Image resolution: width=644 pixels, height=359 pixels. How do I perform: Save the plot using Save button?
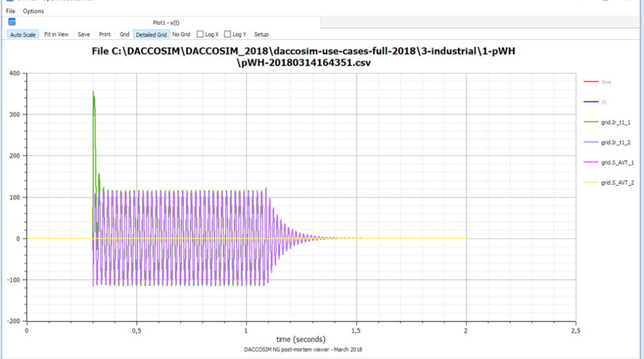tap(84, 34)
